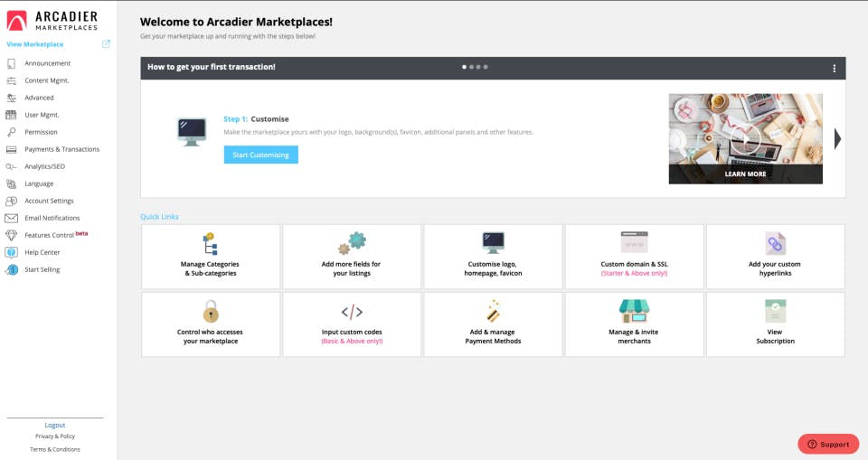Select second carousel dot indicator

[471, 67]
